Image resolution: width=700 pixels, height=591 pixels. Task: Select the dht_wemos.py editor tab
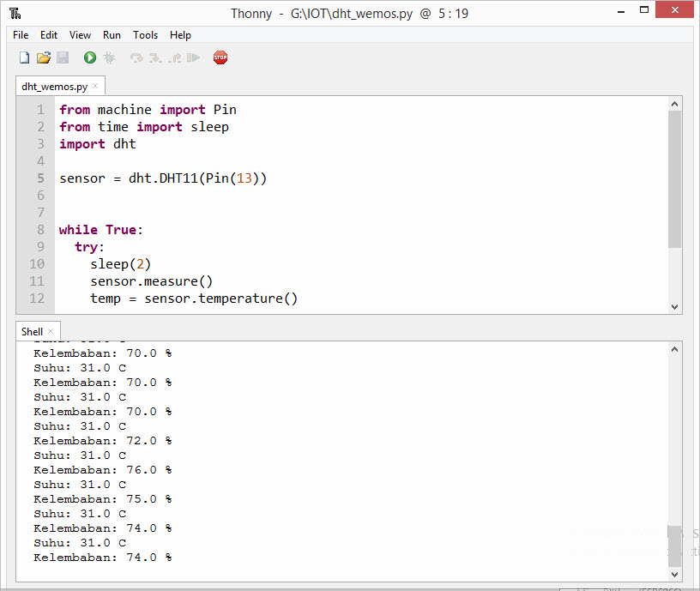[51, 86]
